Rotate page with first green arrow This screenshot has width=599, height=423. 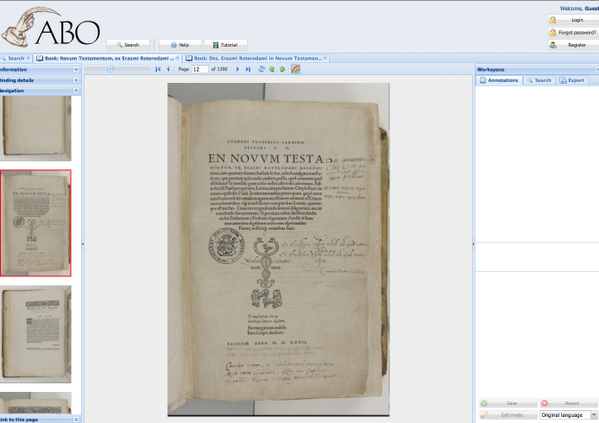pos(272,69)
